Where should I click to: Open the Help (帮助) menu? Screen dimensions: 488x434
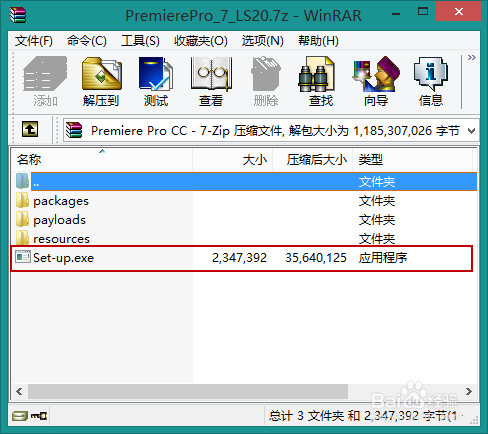click(x=318, y=41)
